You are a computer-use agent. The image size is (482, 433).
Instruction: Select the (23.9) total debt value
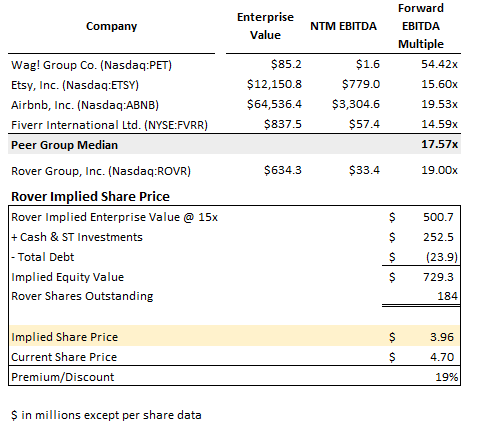pyautogui.click(x=442, y=257)
